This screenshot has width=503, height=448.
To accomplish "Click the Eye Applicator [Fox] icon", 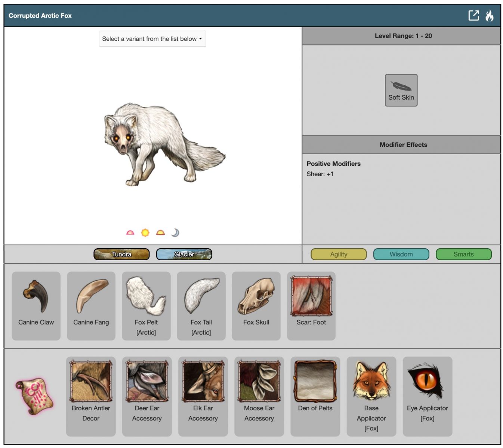I will (427, 382).
